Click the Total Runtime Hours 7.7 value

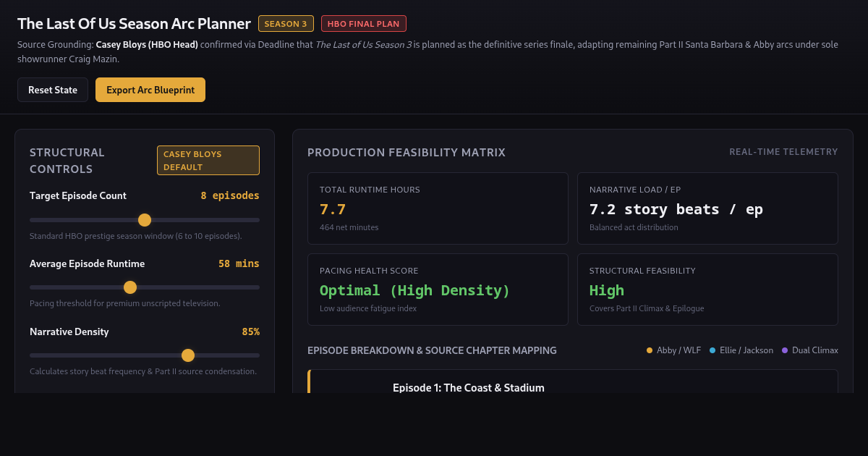point(333,209)
